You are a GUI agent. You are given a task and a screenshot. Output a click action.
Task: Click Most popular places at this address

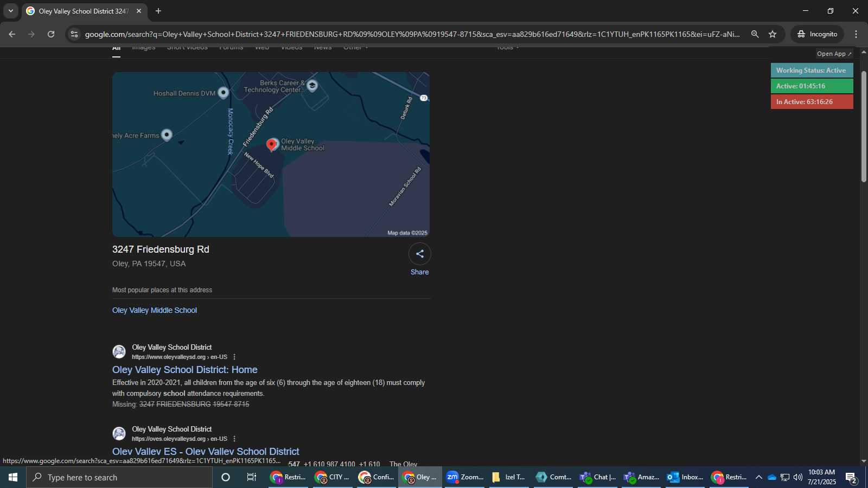(162, 290)
